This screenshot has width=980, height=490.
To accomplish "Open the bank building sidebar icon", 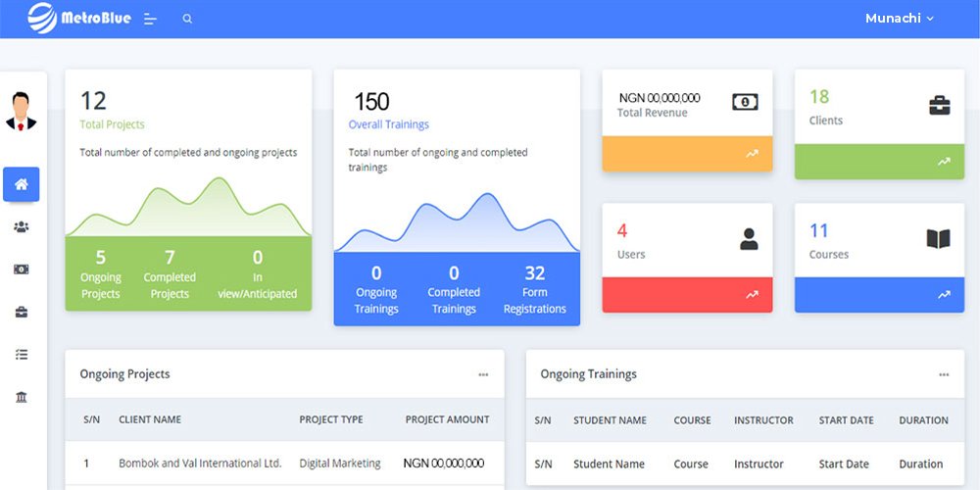I will pyautogui.click(x=22, y=397).
